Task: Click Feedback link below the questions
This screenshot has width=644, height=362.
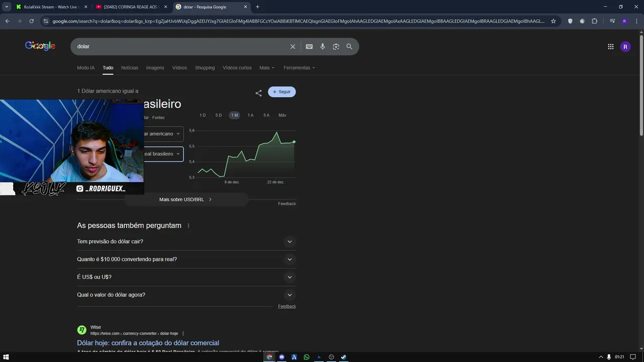Action: click(287, 306)
